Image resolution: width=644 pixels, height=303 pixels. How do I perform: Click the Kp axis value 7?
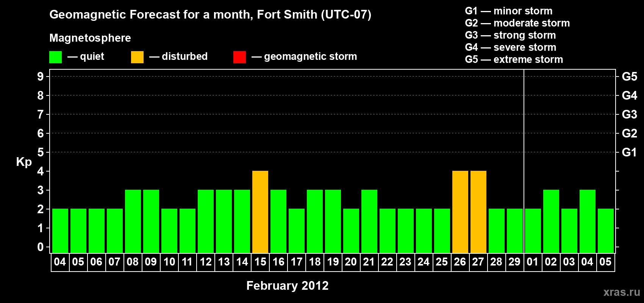(x=41, y=114)
